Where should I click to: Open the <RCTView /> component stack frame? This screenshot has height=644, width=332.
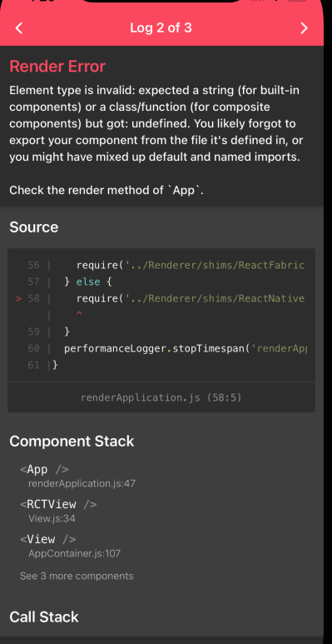[x=58, y=504]
